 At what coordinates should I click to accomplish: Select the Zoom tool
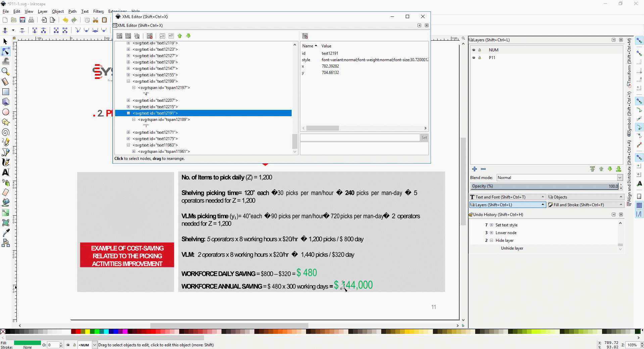[x=5, y=72]
